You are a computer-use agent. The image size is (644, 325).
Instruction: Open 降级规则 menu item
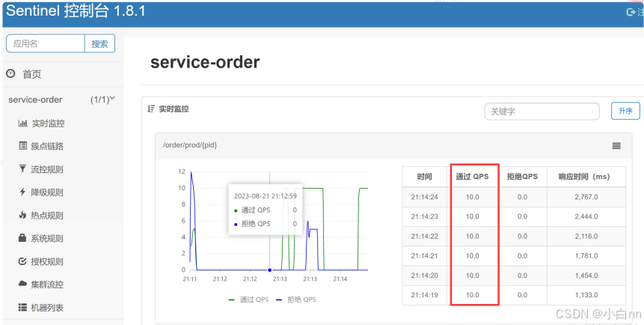(x=47, y=192)
